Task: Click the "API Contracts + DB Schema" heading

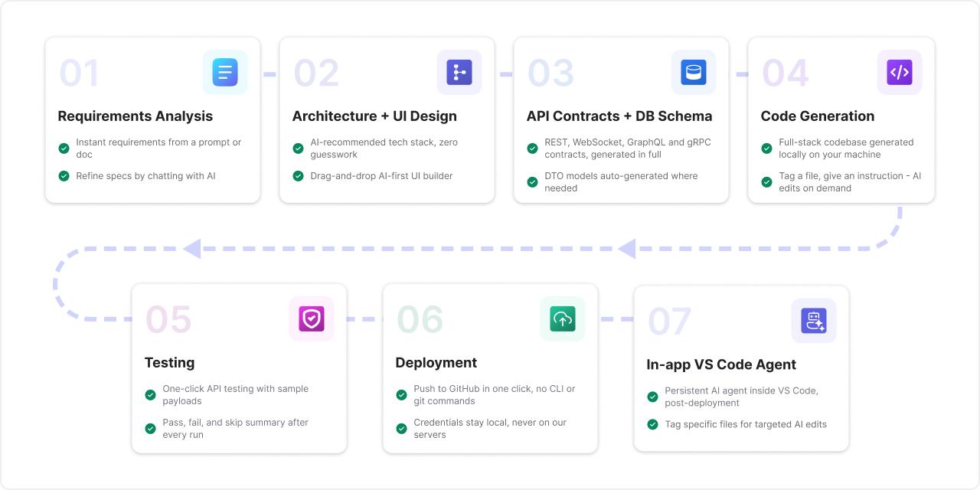Action: (x=619, y=116)
